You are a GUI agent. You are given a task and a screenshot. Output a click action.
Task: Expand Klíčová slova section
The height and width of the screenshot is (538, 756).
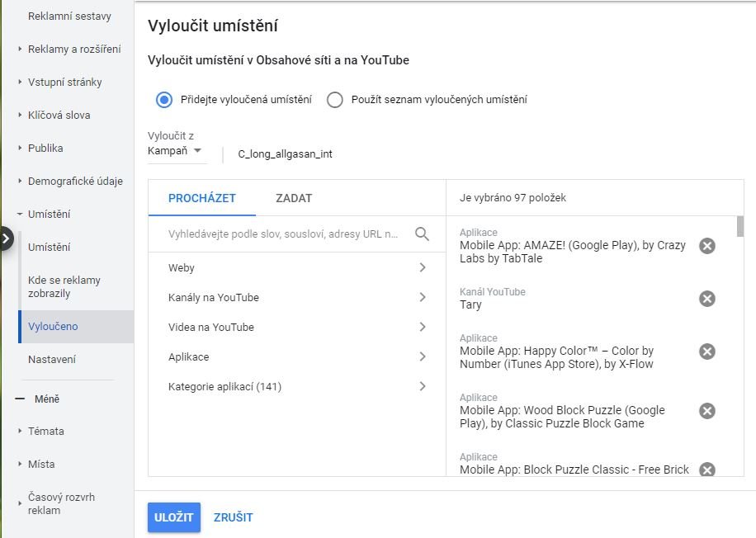click(x=20, y=116)
